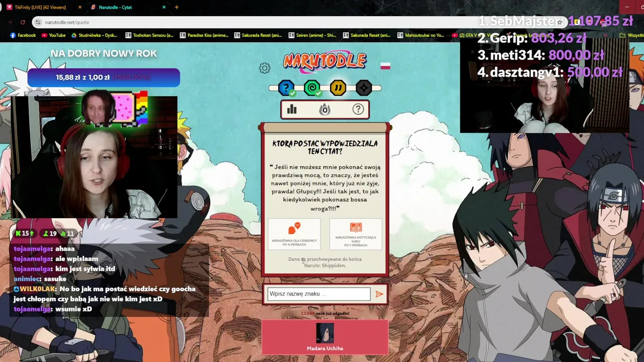Open Seiren (anime) bookmark
Screen dimensions: 644x362
coord(312,35)
